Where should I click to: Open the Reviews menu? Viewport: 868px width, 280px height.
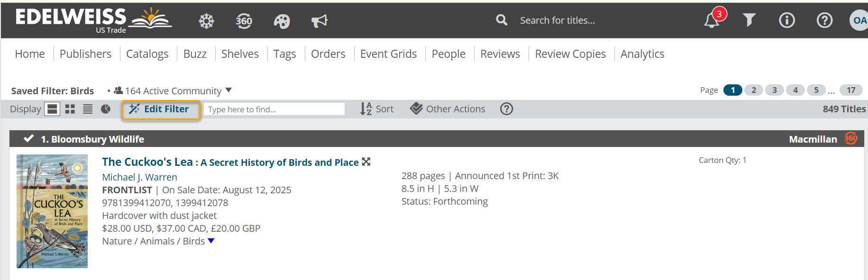pyautogui.click(x=500, y=54)
